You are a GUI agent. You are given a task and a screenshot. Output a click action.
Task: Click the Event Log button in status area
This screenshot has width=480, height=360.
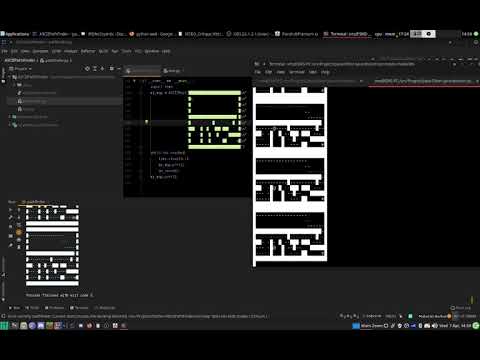(x=461, y=308)
